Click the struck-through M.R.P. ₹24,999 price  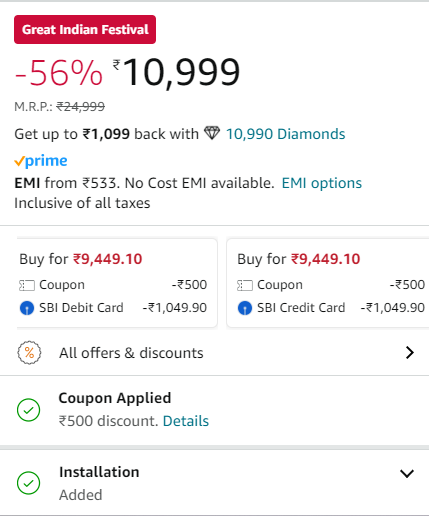(80, 107)
